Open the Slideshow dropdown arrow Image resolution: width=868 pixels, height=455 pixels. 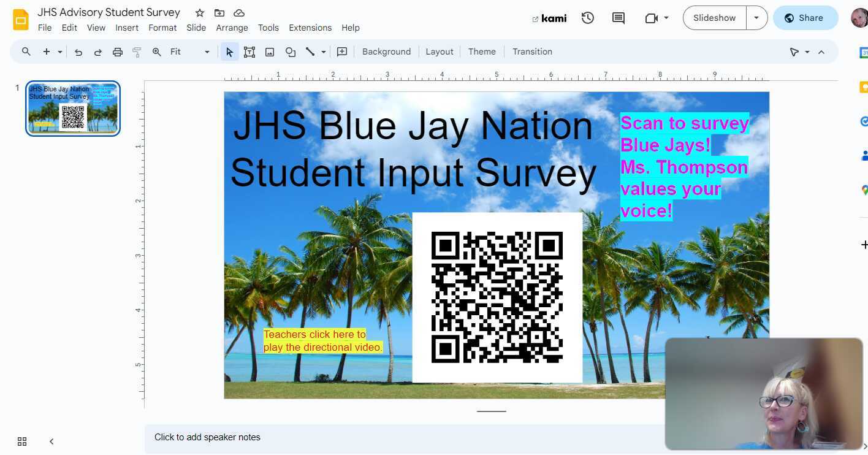coord(756,18)
